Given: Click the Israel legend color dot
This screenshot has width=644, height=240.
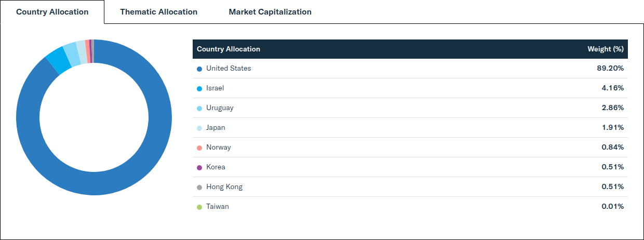Looking at the screenshot, I should [199, 88].
